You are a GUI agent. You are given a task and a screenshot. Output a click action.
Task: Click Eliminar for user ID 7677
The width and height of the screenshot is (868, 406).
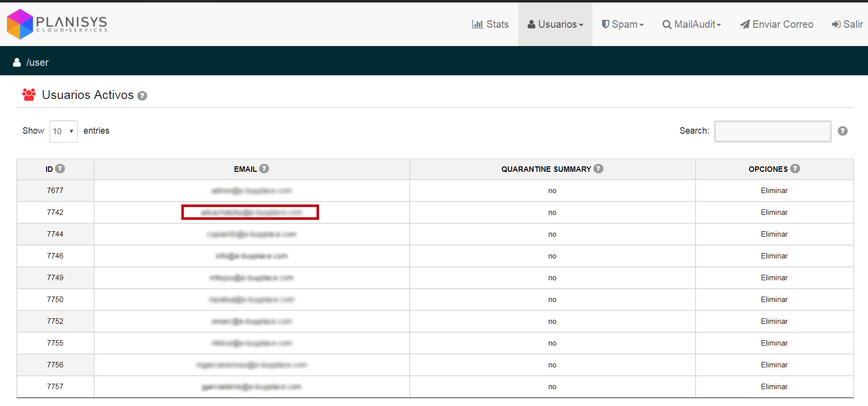point(774,191)
